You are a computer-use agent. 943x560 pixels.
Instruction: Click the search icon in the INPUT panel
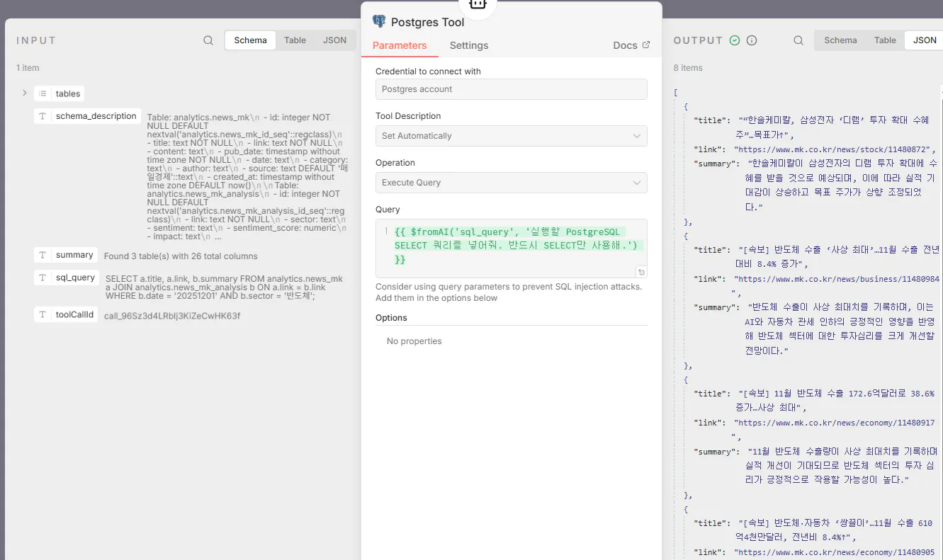click(208, 40)
